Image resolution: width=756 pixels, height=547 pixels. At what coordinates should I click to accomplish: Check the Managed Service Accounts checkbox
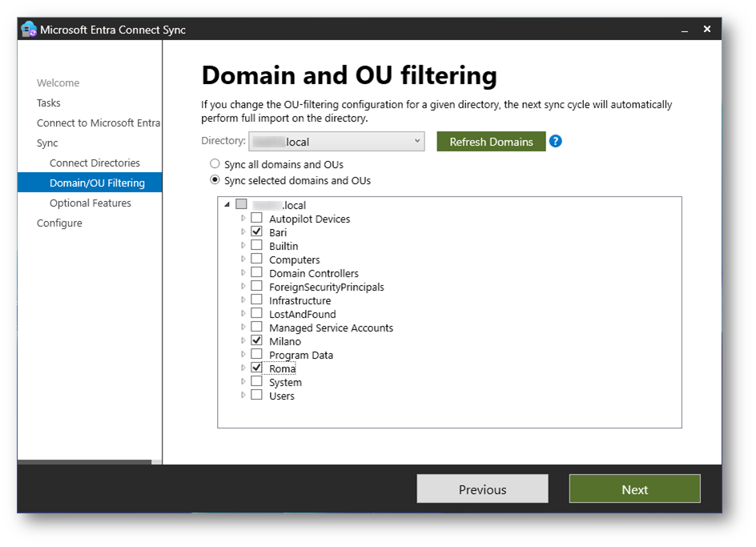(257, 327)
